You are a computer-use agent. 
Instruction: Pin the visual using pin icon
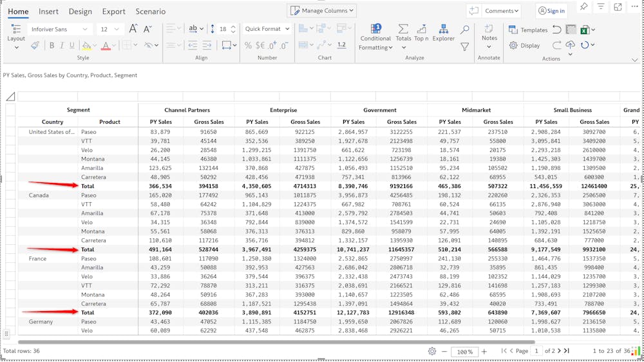[x=583, y=6]
